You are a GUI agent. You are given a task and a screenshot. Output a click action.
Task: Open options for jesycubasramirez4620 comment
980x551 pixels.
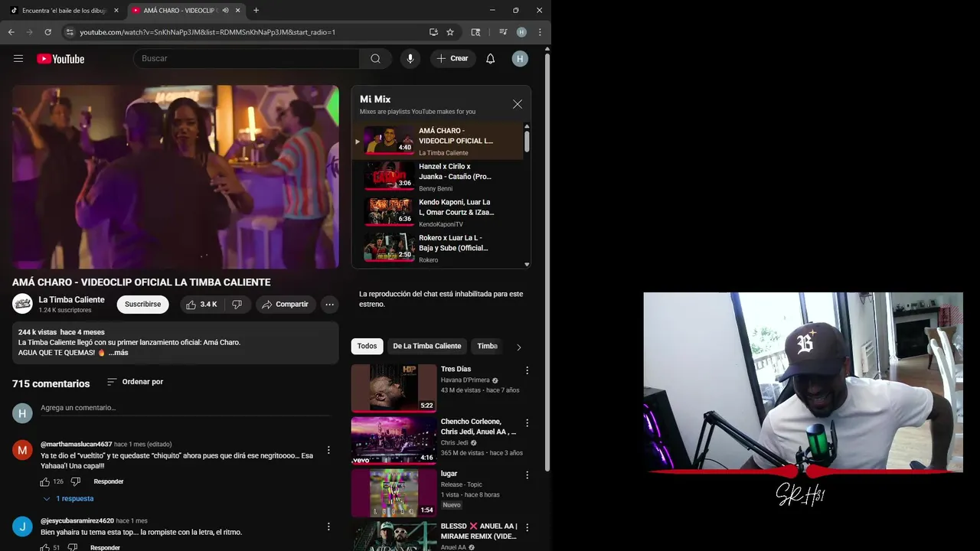tap(328, 527)
